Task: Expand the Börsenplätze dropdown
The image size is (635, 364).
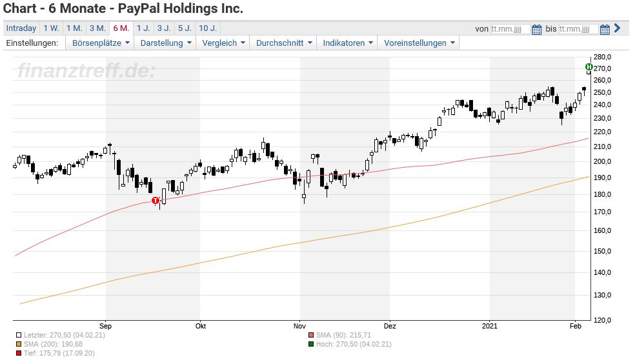Action: [x=101, y=43]
